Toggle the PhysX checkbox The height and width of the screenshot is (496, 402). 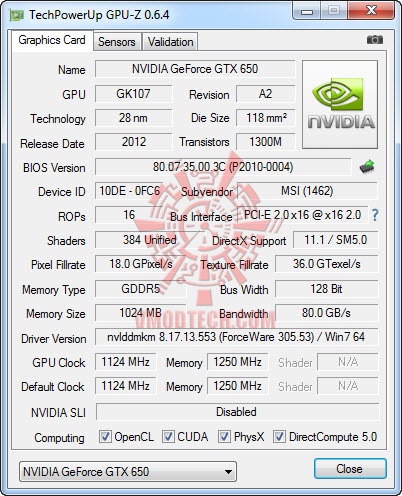coord(224,437)
